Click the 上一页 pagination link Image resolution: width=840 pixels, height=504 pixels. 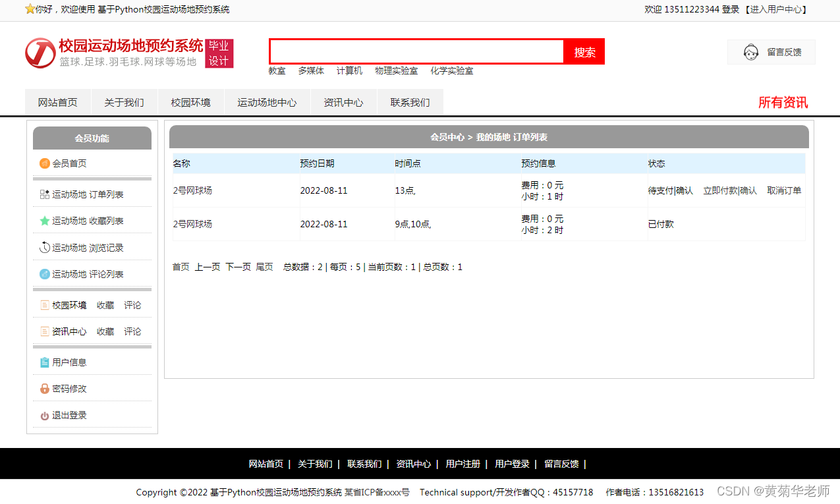208,267
